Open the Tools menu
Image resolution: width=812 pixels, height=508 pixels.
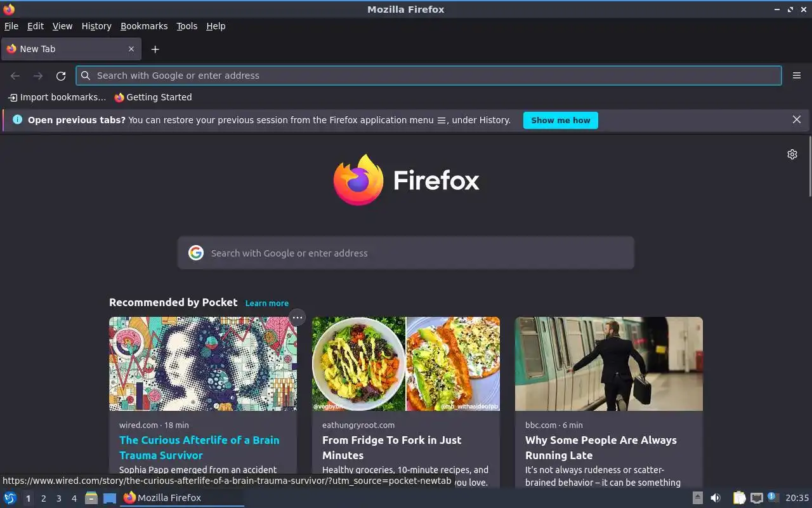187,26
